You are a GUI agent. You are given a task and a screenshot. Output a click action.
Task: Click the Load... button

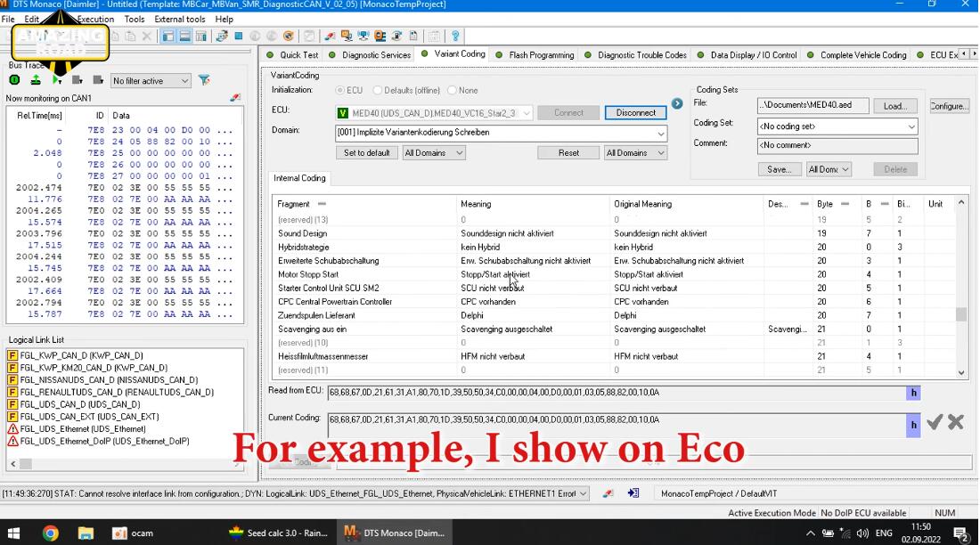pos(895,106)
